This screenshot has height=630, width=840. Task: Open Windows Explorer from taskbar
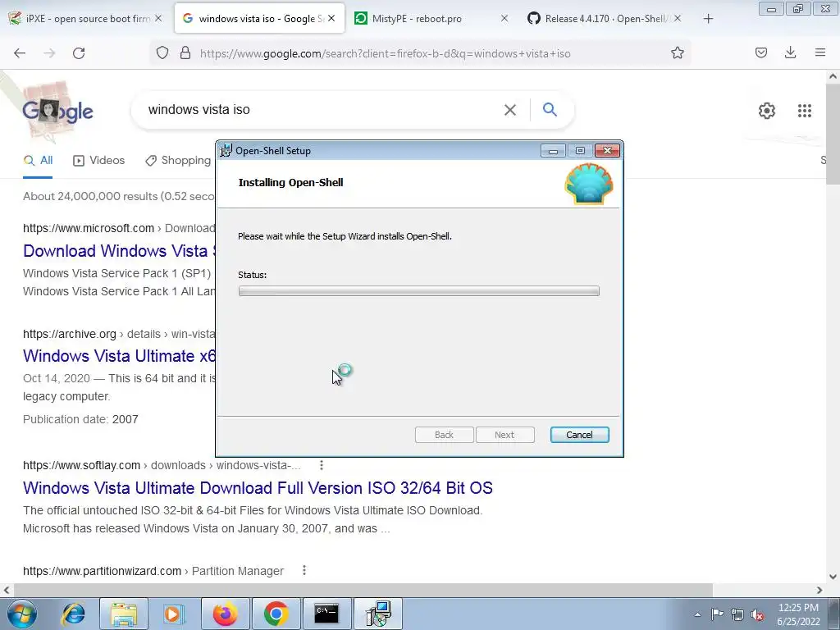pyautogui.click(x=125, y=614)
